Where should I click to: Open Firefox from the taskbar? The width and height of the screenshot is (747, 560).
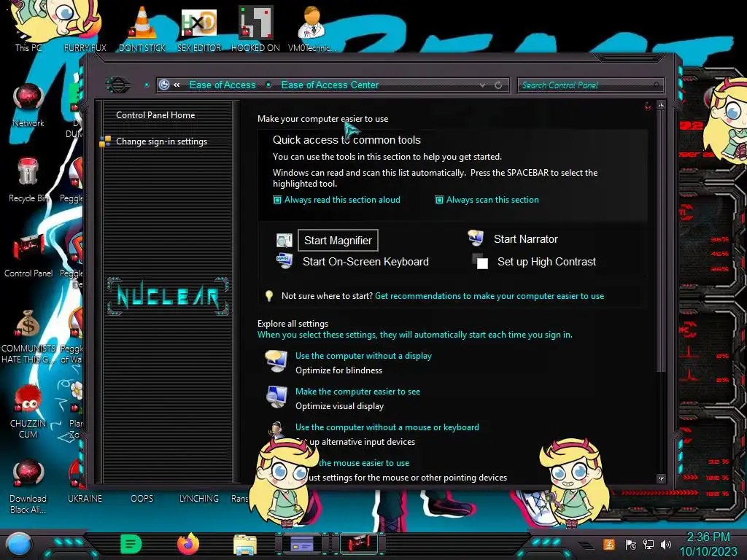[x=188, y=544]
